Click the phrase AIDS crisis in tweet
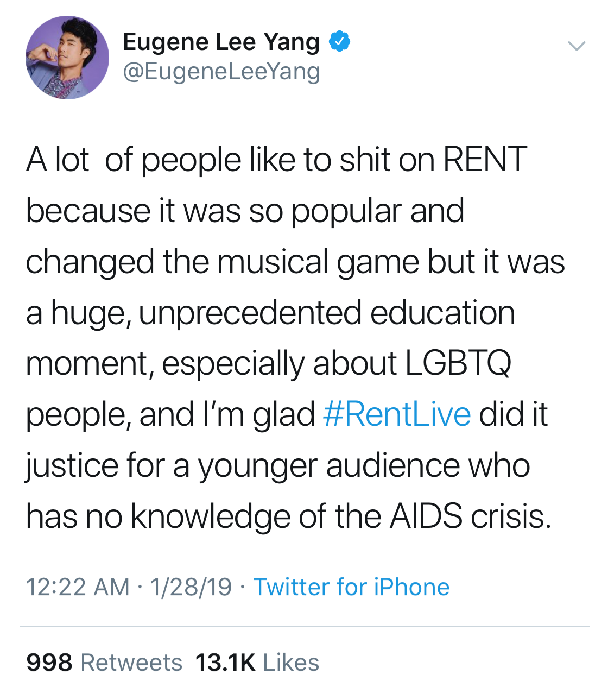Image resolution: width=608 pixels, height=700 pixels. (470, 516)
